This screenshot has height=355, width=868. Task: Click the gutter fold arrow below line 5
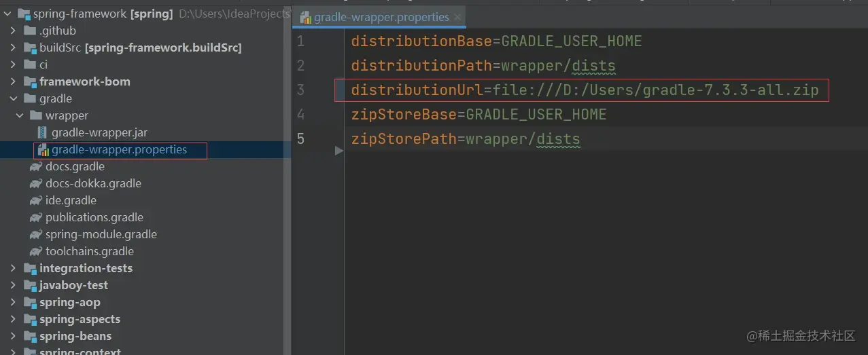(x=339, y=151)
